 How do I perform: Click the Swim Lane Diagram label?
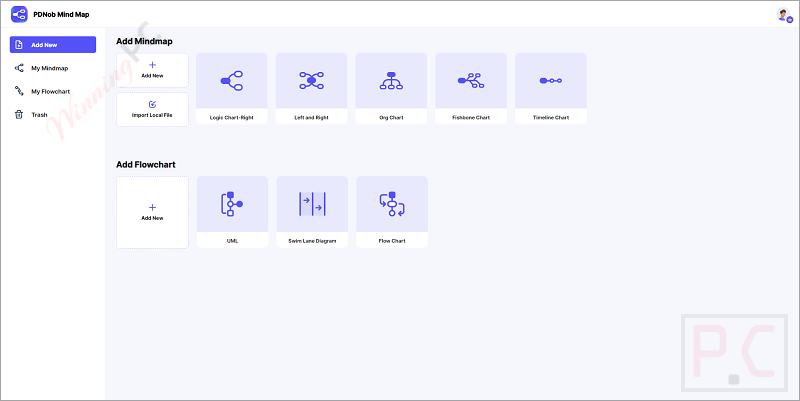click(x=311, y=241)
